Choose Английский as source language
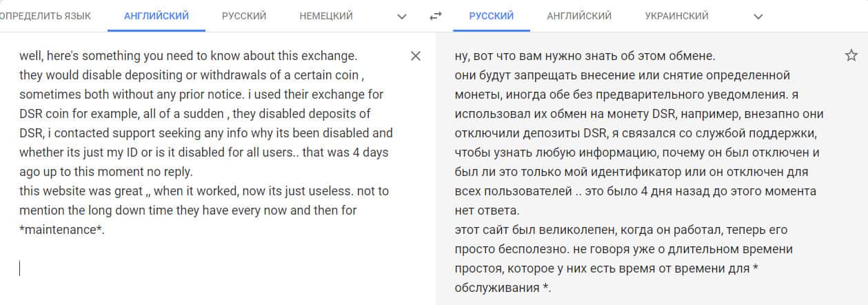Image resolution: width=868 pixels, height=305 pixels. (156, 16)
